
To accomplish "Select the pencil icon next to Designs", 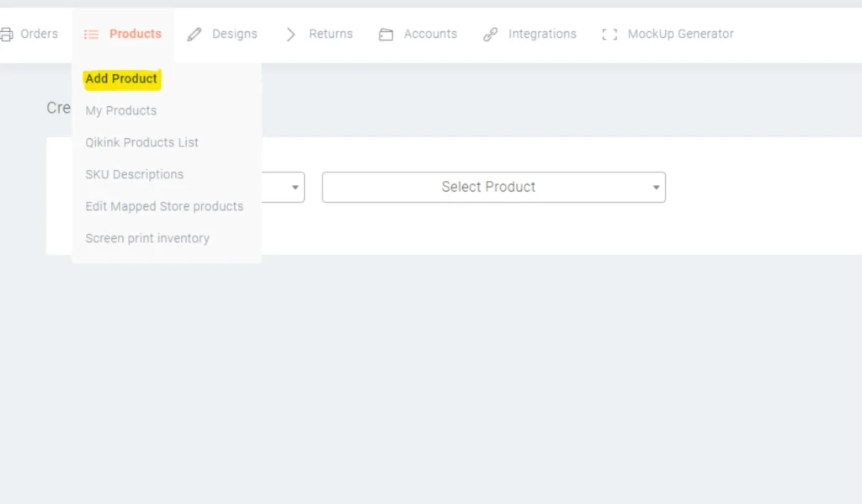I will [x=194, y=34].
